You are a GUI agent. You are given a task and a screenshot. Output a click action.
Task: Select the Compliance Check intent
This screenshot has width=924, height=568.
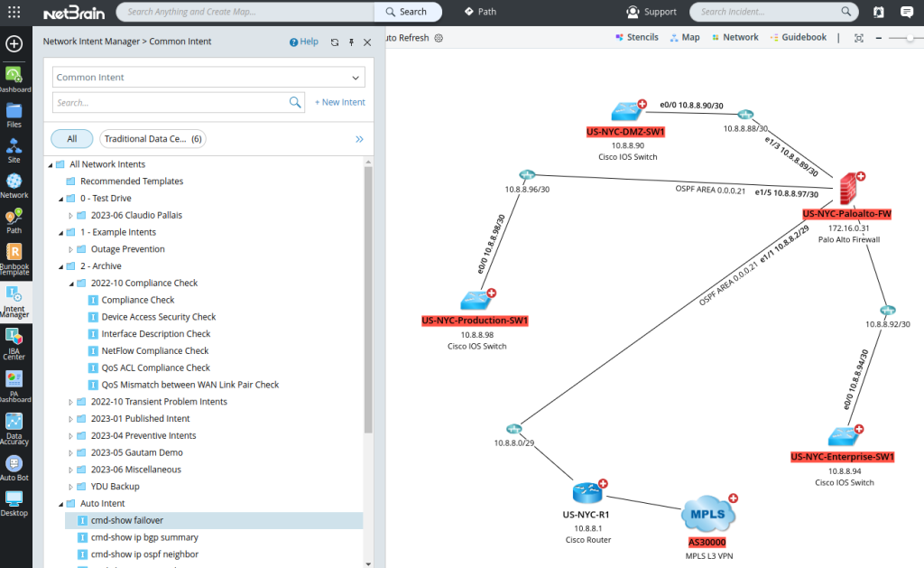pyautogui.click(x=138, y=300)
